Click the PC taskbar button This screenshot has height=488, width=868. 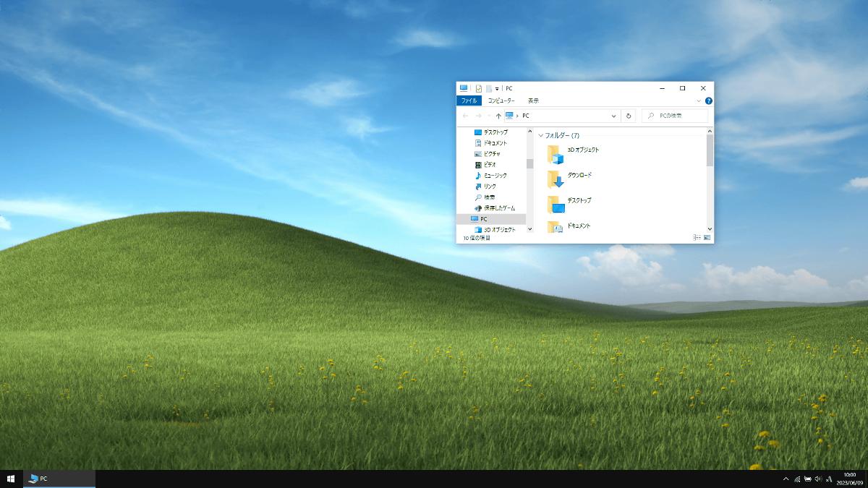point(59,479)
